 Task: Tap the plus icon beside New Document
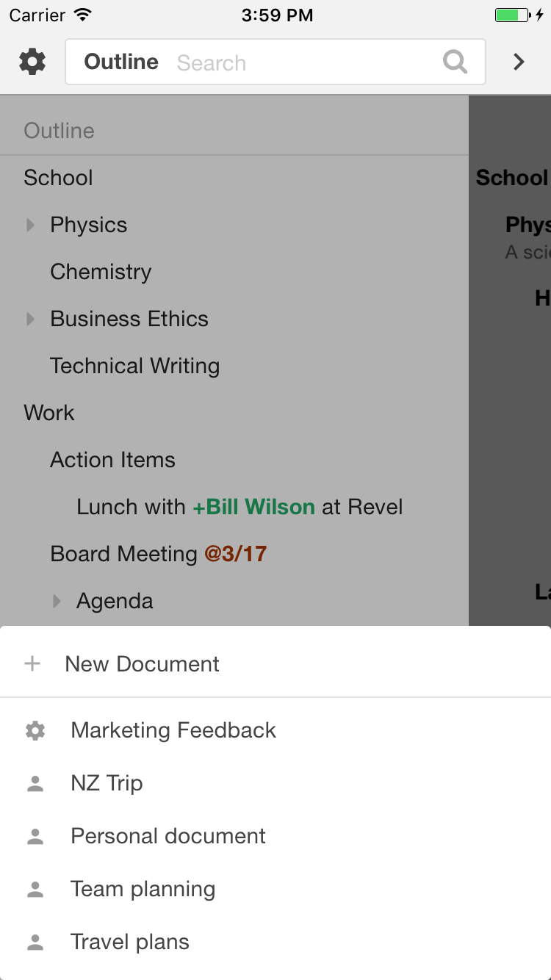point(32,664)
